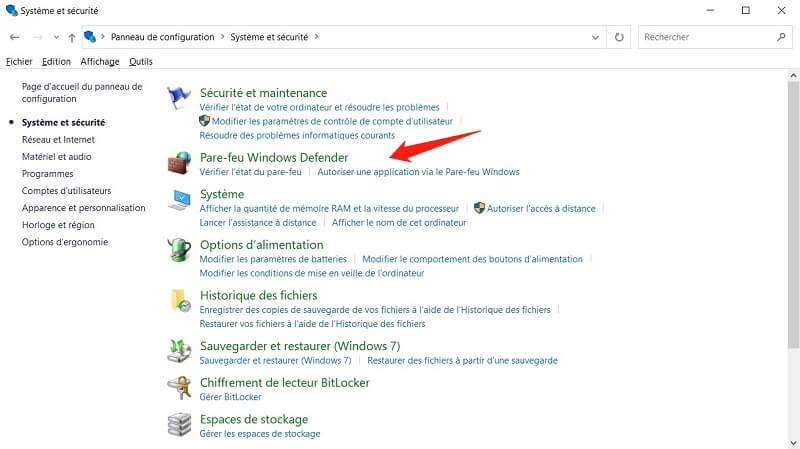The height and width of the screenshot is (449, 800).
Task: Click the vertical scrollbar thumb
Action: [793, 215]
